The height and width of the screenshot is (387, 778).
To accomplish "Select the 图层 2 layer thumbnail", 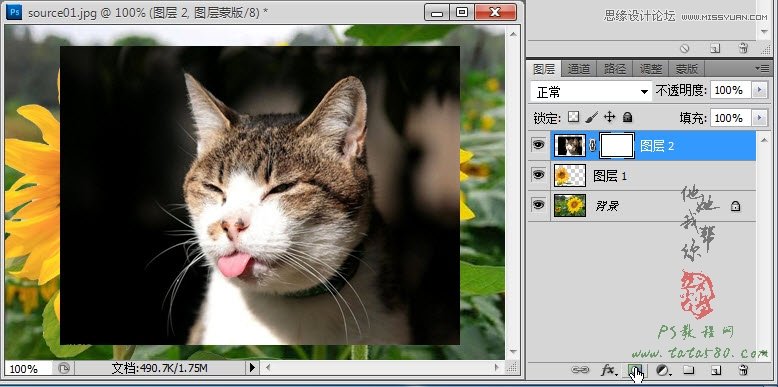I will [570, 145].
